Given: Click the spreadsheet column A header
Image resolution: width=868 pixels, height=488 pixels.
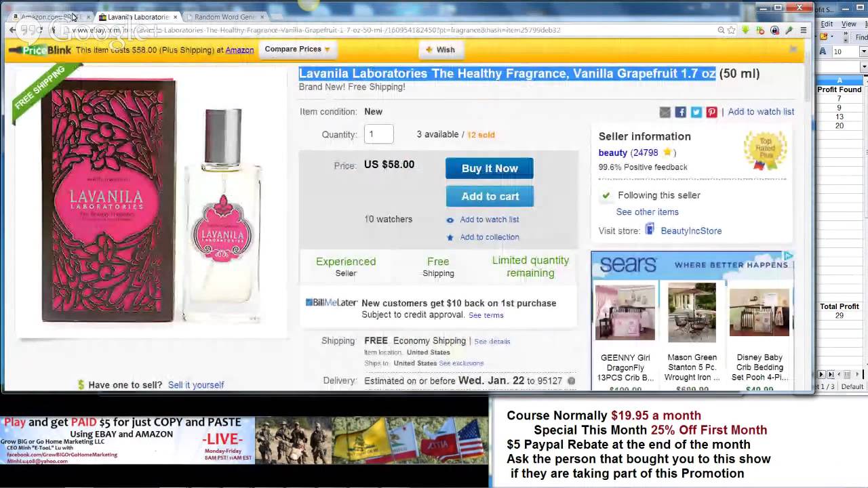Looking at the screenshot, I should tap(840, 80).
